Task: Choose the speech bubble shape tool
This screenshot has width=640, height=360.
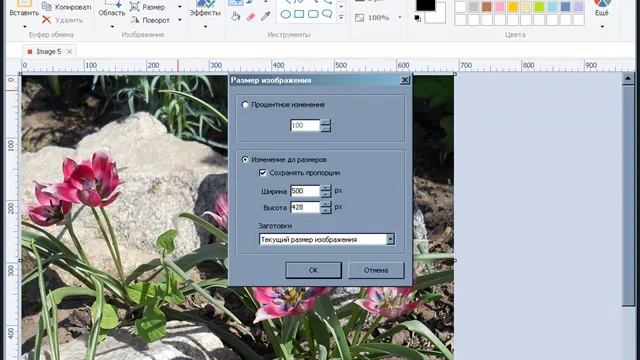Action: tap(327, 15)
